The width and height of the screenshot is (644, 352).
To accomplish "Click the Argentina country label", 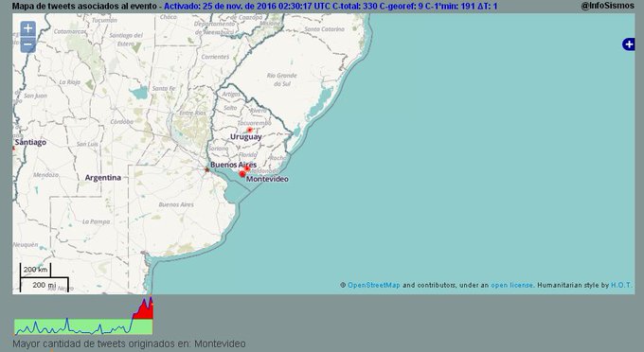I will (x=102, y=178).
